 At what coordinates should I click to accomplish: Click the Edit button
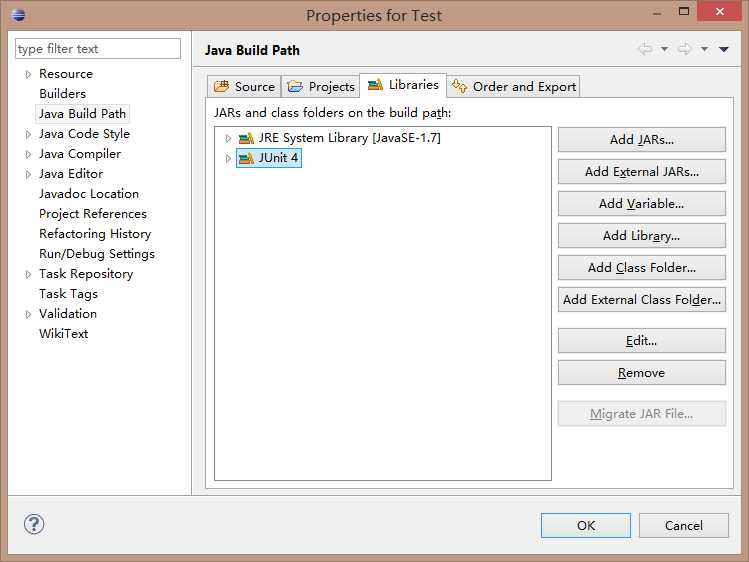pos(642,340)
